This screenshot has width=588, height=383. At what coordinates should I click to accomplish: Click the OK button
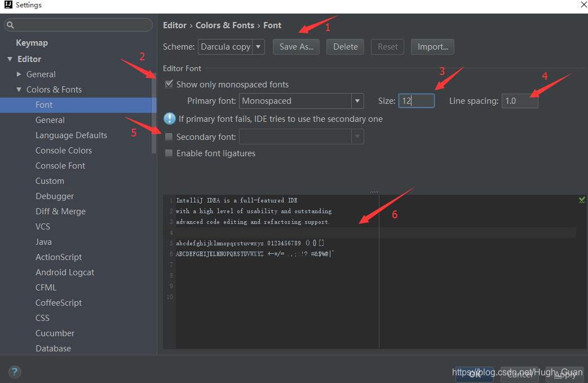pyautogui.click(x=475, y=375)
